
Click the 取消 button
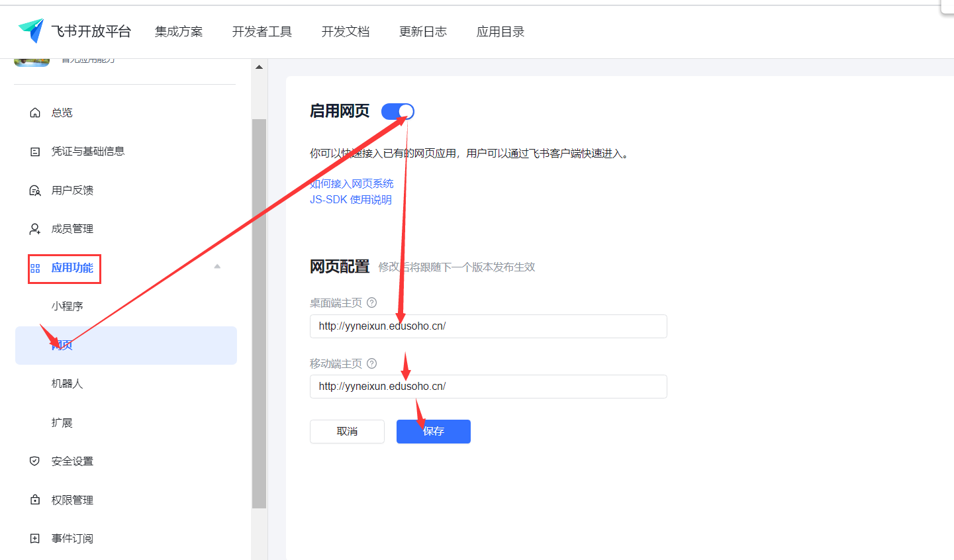tap(347, 432)
